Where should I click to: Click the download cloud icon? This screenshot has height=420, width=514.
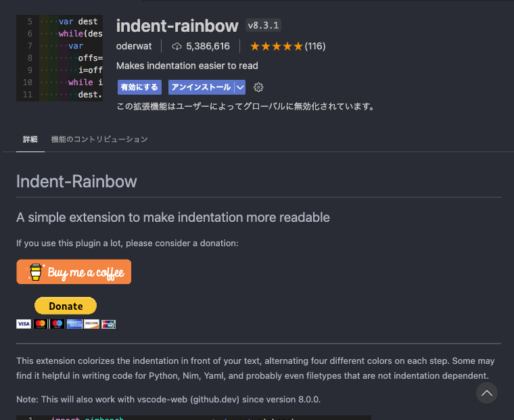[x=177, y=47]
